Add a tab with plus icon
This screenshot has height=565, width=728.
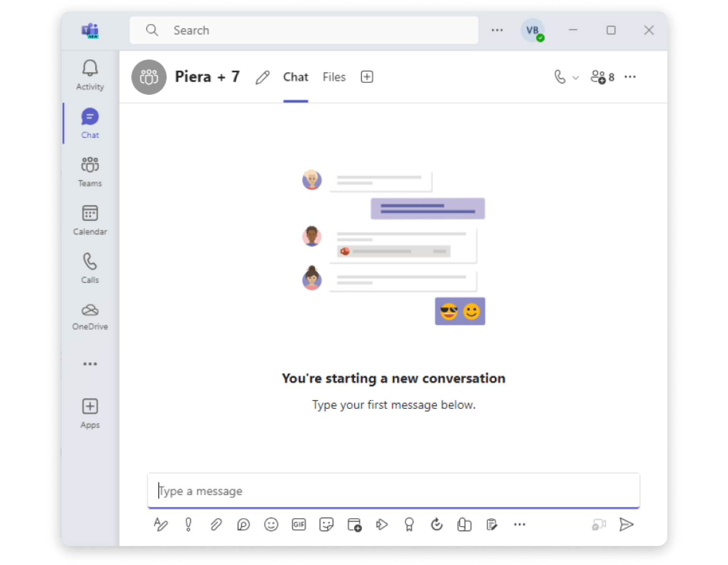(x=367, y=77)
